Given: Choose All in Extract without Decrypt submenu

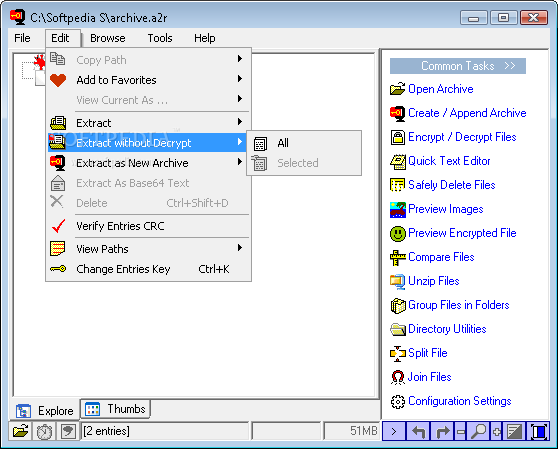Looking at the screenshot, I should 304,143.
